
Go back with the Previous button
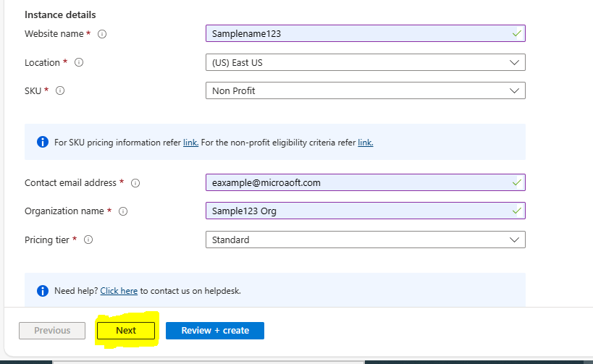pyautogui.click(x=52, y=331)
